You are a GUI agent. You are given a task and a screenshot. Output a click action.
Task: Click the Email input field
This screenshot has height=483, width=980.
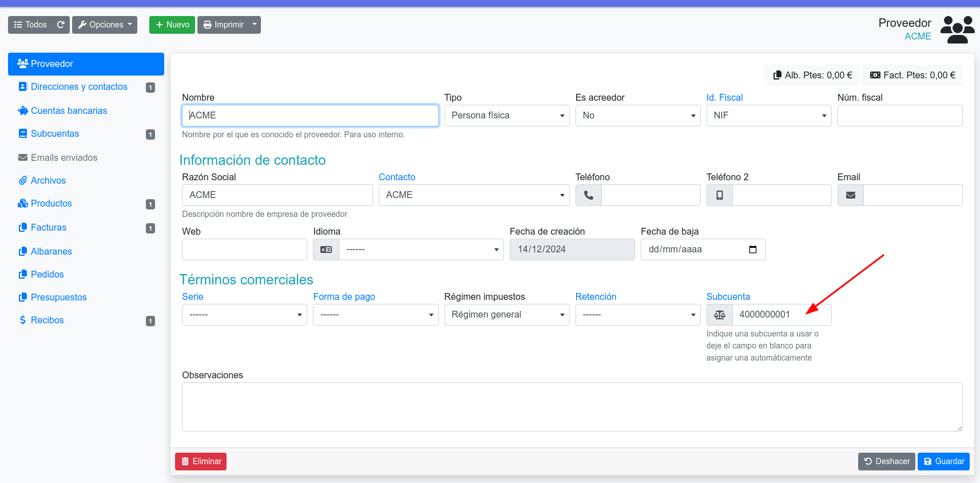913,195
